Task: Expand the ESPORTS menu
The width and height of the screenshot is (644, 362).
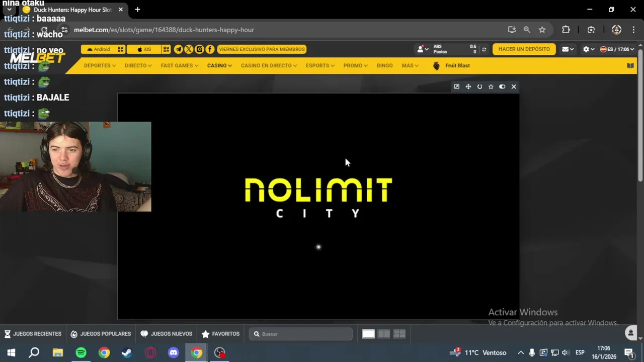Action: (x=320, y=65)
